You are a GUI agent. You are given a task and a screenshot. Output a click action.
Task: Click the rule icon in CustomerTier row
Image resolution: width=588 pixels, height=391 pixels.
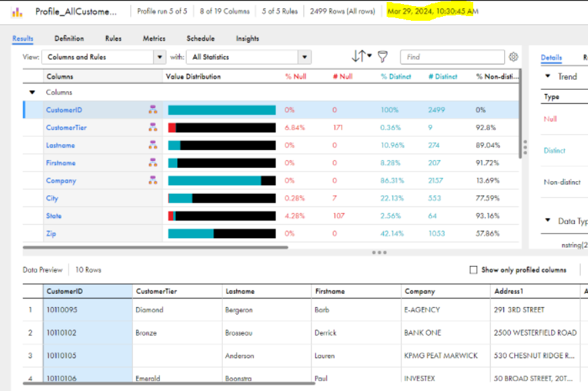click(x=153, y=127)
